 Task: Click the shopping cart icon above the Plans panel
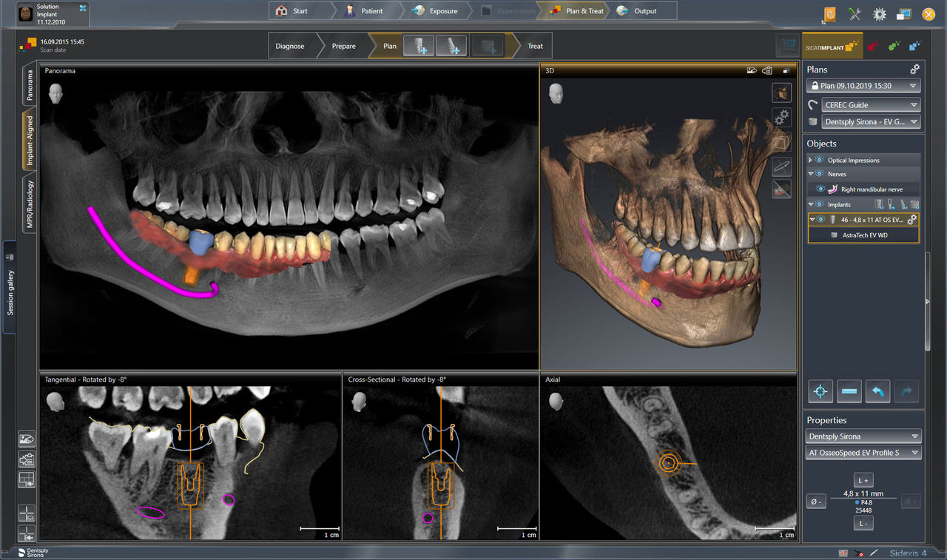point(786,45)
